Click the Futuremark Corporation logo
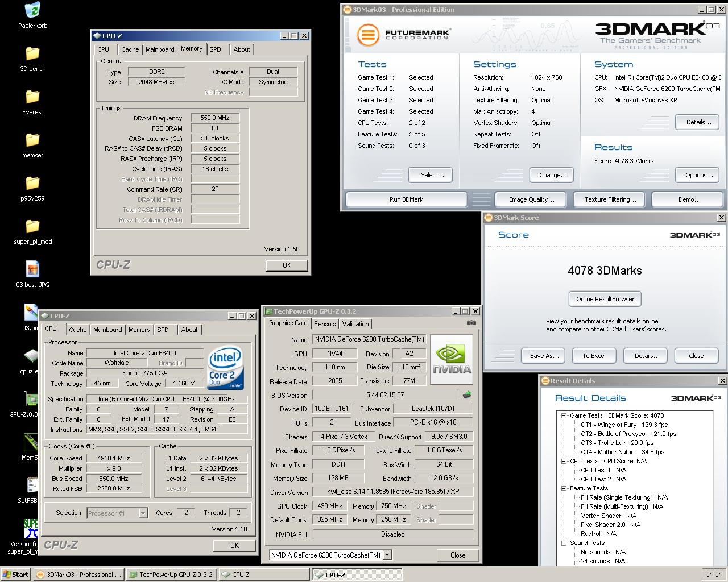This screenshot has height=582, width=728. 404,35
